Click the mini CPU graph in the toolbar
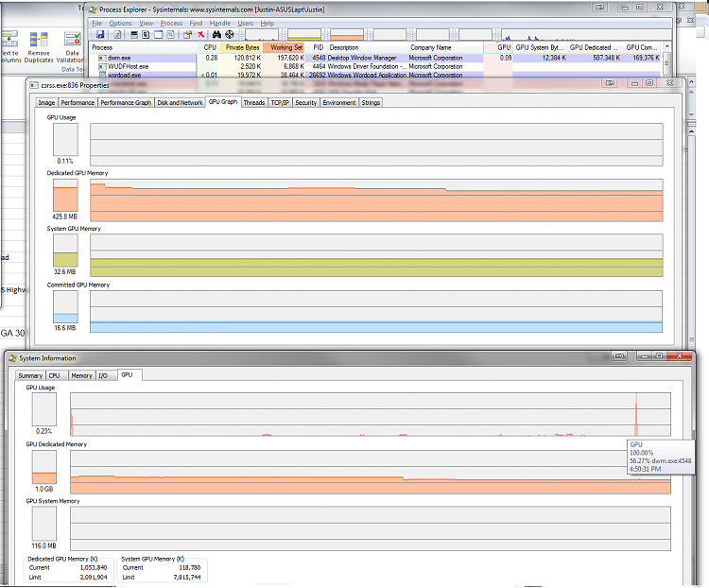 click(x=261, y=35)
